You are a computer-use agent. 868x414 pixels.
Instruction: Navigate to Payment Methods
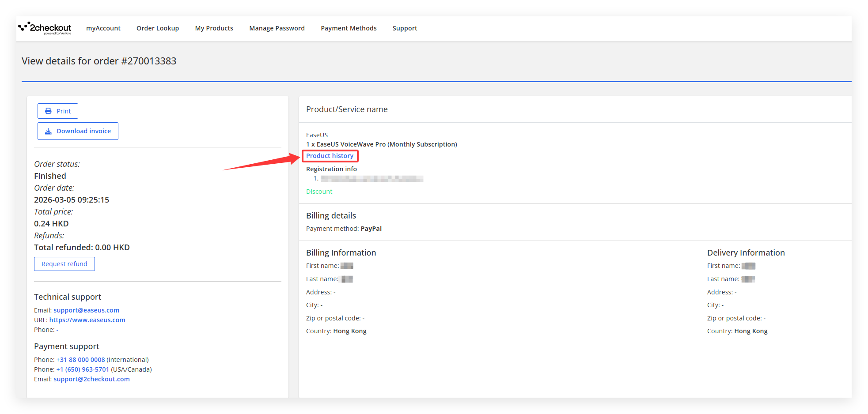(x=349, y=28)
